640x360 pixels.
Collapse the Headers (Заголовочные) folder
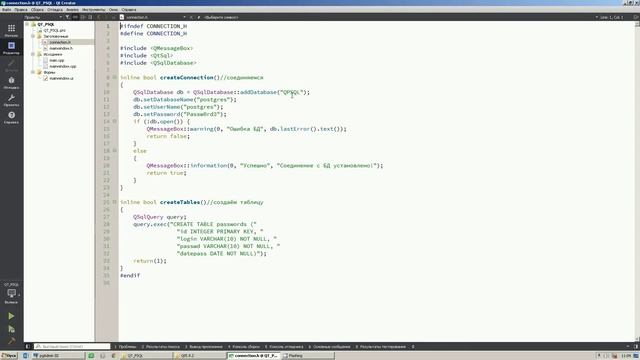tap(33, 36)
